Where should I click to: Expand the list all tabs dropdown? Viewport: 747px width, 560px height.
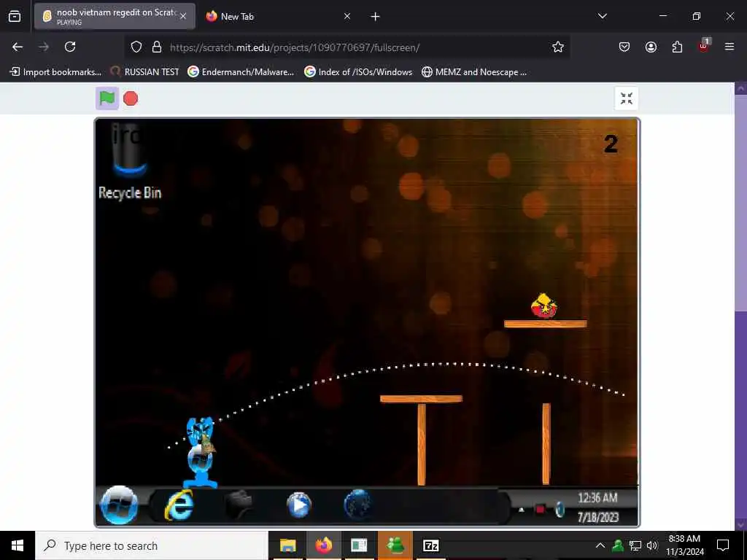tap(603, 16)
